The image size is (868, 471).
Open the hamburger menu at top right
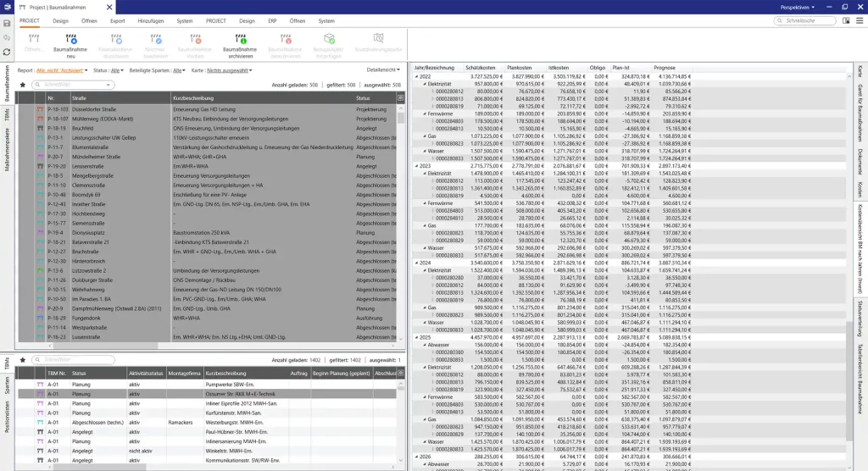tap(858, 19)
